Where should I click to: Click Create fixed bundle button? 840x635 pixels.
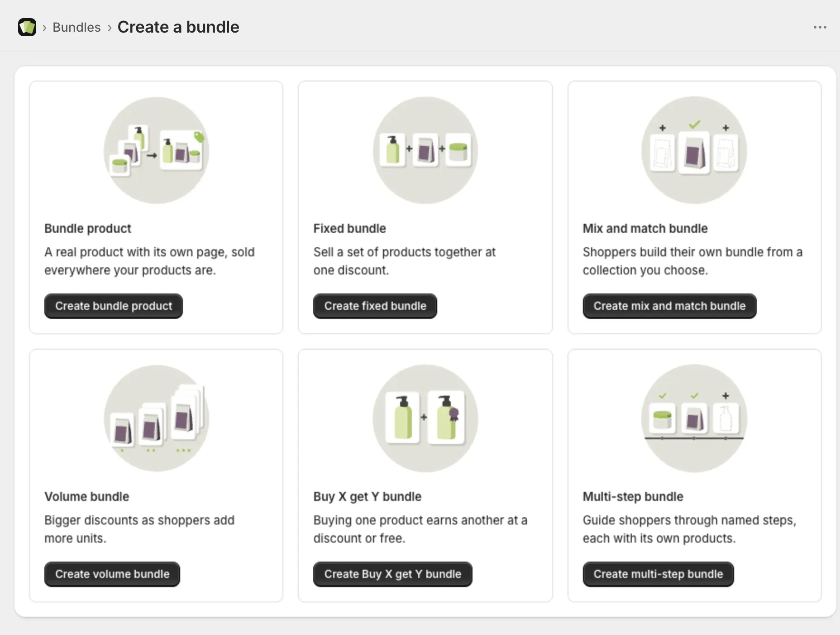375,306
